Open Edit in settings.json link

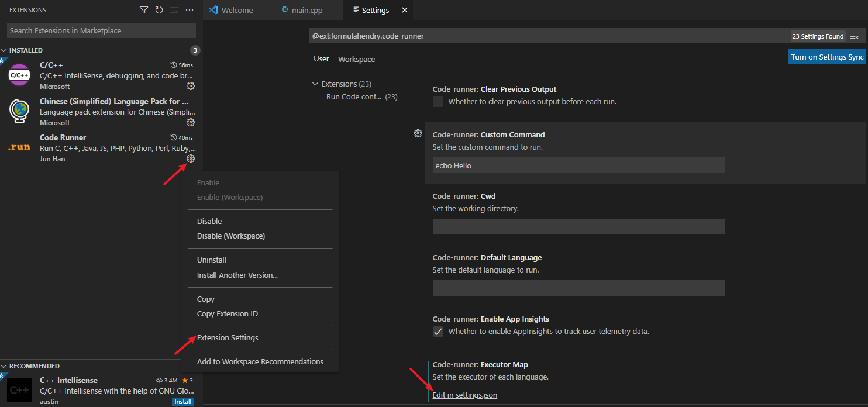pyautogui.click(x=465, y=395)
